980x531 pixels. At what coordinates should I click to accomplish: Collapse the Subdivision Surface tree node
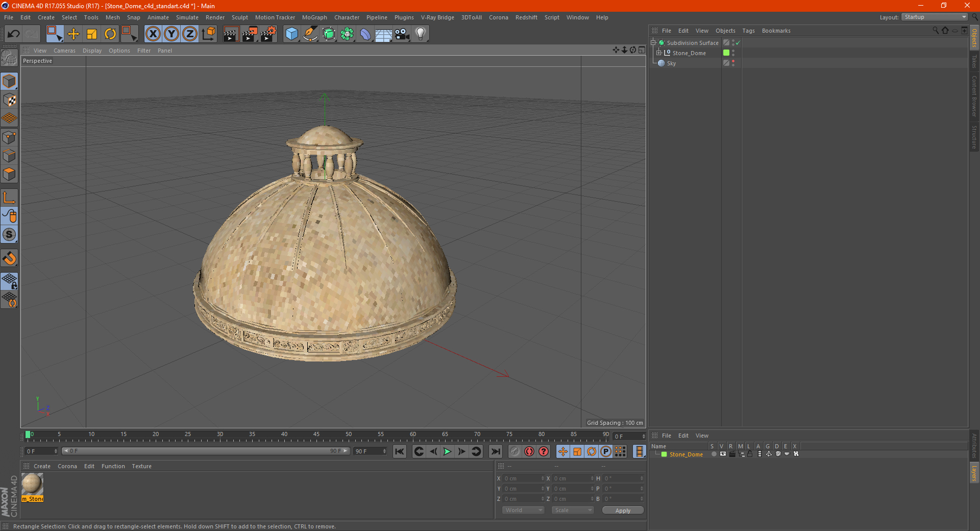(x=653, y=43)
